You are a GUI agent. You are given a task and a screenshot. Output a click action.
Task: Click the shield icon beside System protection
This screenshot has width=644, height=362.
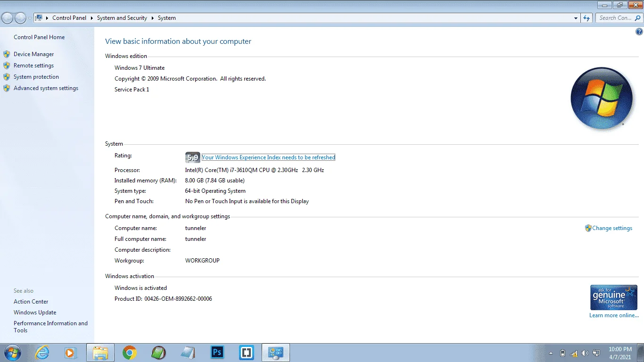click(7, 77)
